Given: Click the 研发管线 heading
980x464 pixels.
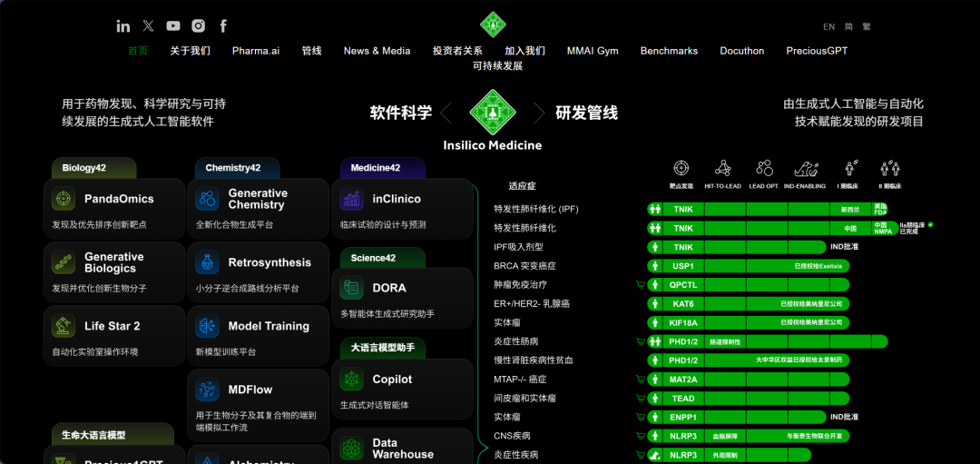Looking at the screenshot, I should point(587,113).
